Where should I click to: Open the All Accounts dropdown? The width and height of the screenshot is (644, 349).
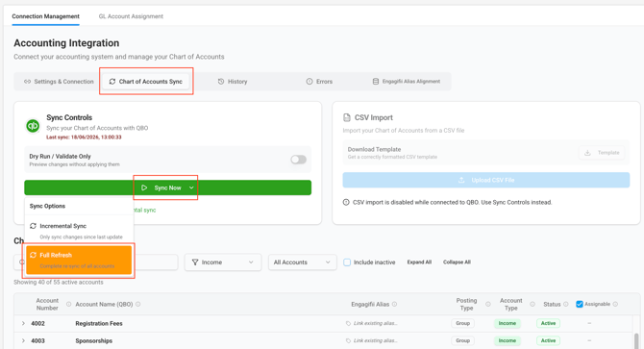(x=302, y=262)
